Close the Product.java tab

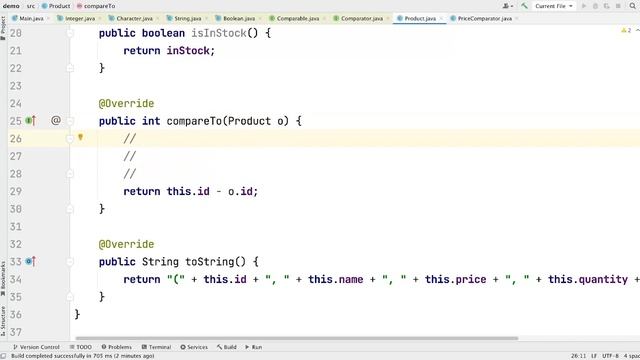(x=441, y=19)
